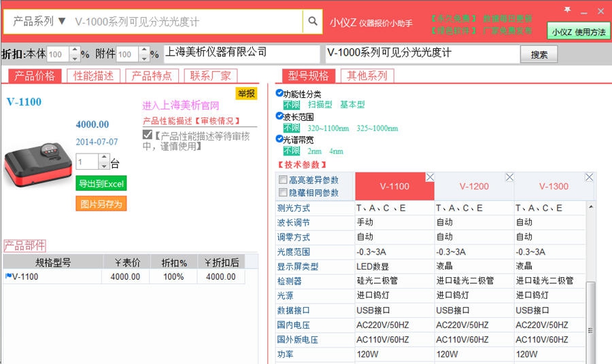Click 折扣% column header

(174, 262)
